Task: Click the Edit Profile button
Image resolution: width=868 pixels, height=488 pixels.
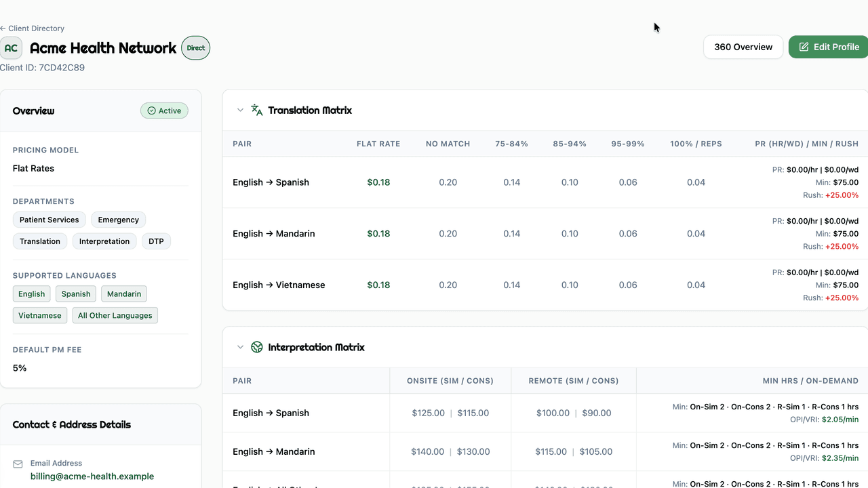Action: 829,47
